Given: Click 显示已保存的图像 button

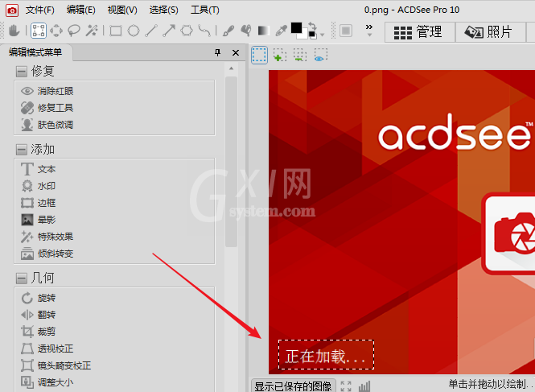Looking at the screenshot, I should [293, 386].
